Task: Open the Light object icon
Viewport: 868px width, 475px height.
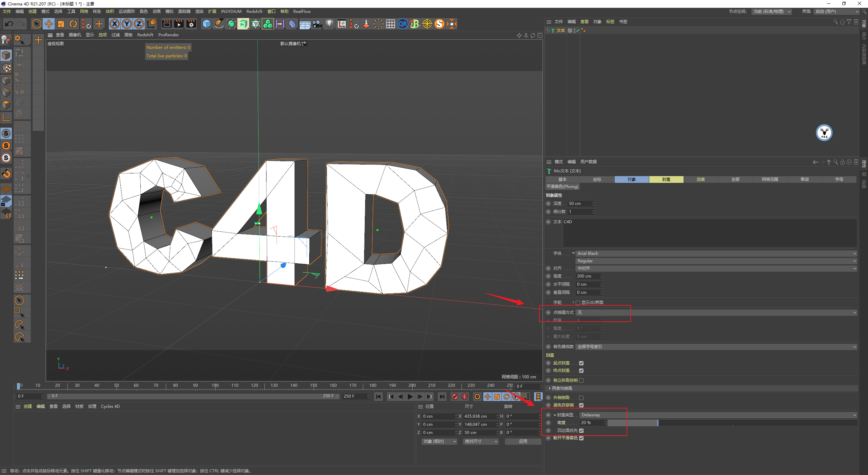Action: coord(329,24)
